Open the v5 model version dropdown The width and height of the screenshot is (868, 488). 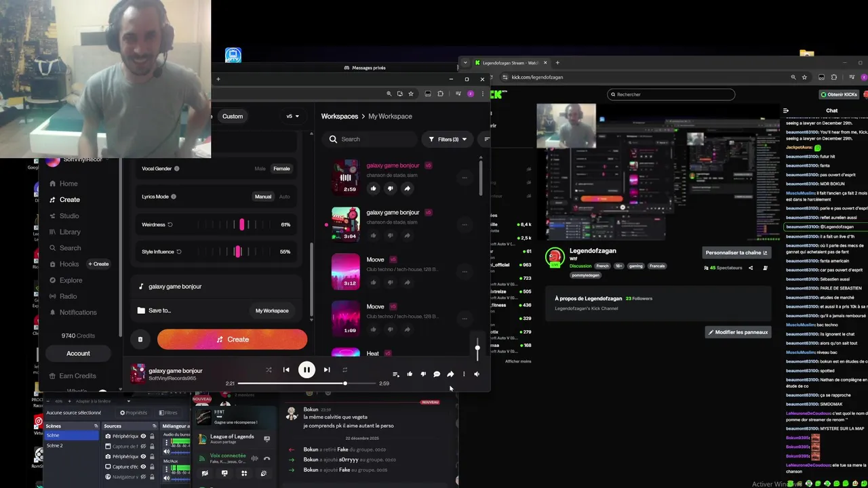point(292,116)
